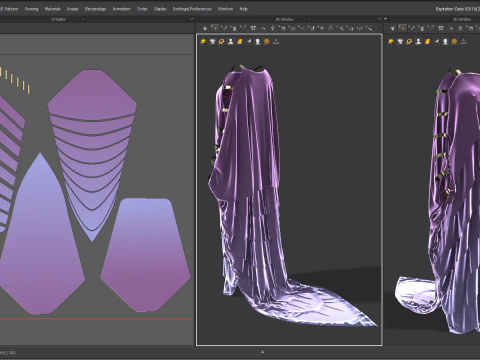The image size is (480, 360).
Task: Choose the diagonal line tool in middle 3D window toolbar
Action: pyautogui.click(x=244, y=28)
